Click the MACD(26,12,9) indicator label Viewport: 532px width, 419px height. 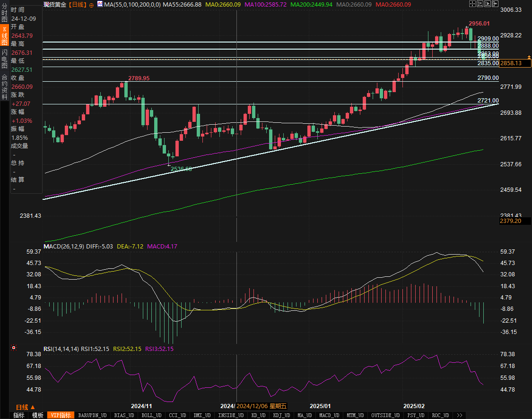[x=64, y=247]
